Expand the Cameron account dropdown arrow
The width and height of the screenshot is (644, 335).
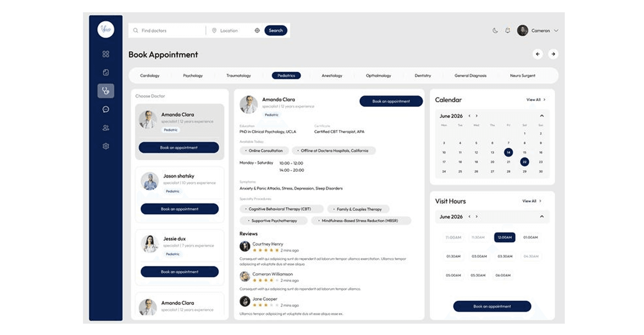click(556, 31)
